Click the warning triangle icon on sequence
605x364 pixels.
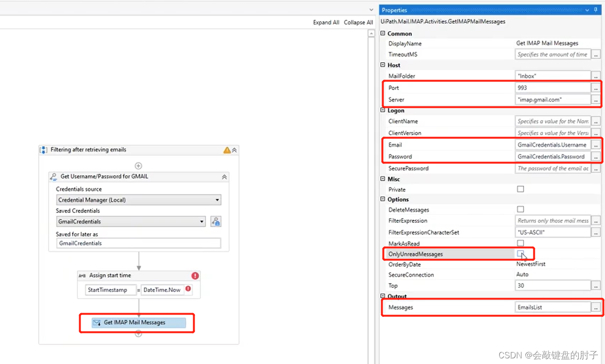click(227, 150)
